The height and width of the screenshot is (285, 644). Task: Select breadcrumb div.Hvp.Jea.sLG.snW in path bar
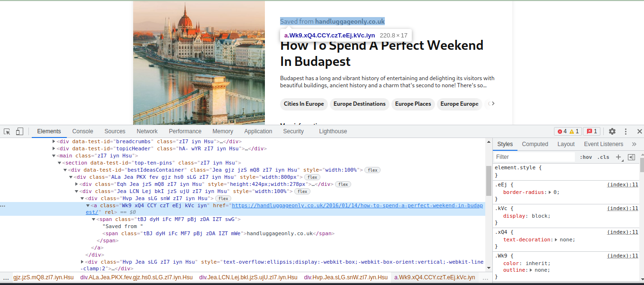click(346, 277)
